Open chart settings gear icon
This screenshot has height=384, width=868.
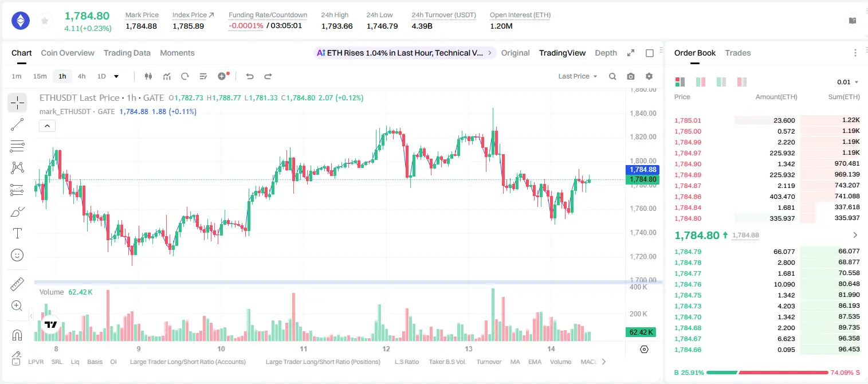click(649, 76)
